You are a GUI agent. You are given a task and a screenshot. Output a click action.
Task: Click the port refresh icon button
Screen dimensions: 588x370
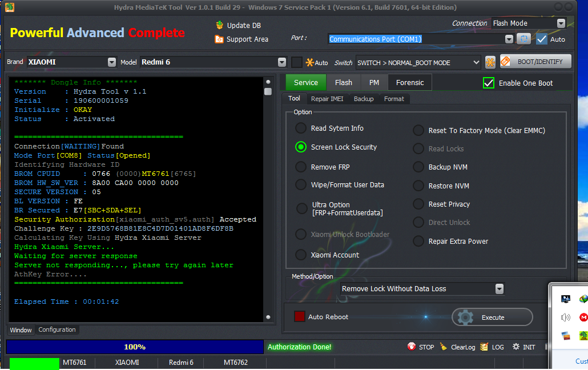click(524, 39)
